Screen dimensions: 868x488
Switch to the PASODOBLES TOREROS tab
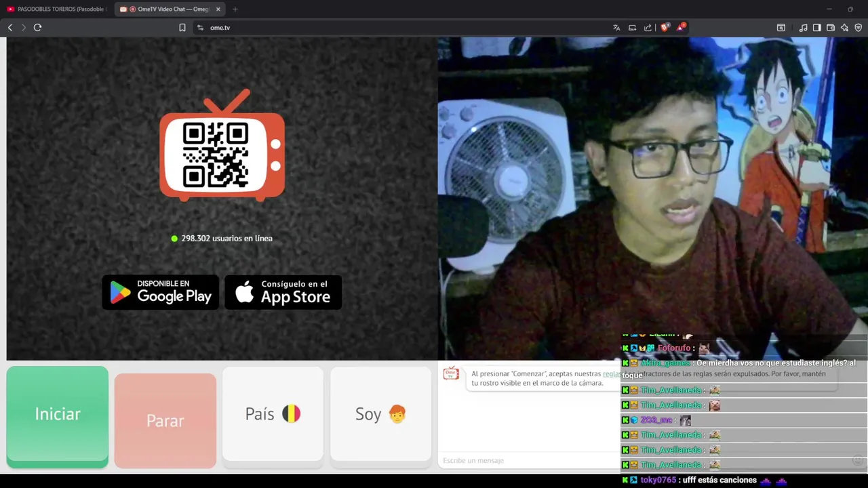pos(56,9)
